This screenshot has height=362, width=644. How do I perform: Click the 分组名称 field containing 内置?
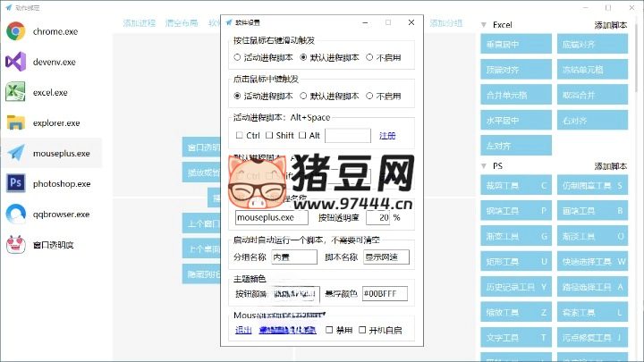(x=294, y=257)
